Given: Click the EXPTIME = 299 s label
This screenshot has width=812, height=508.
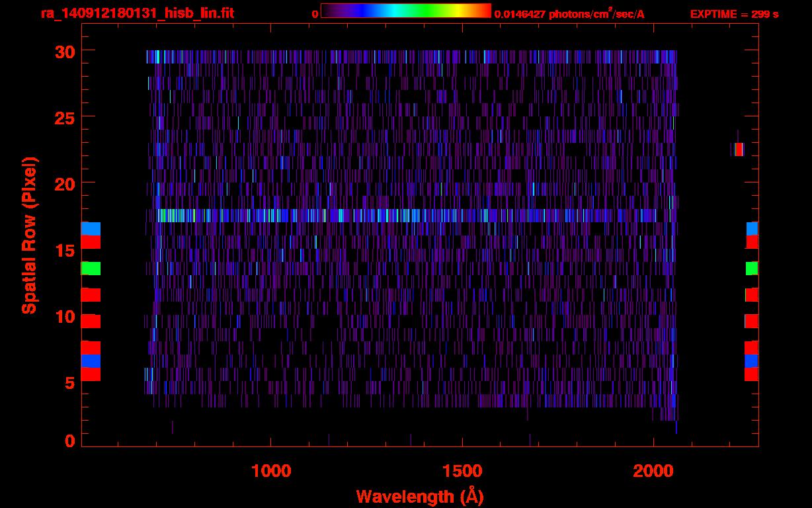Looking at the screenshot, I should pos(734,14).
